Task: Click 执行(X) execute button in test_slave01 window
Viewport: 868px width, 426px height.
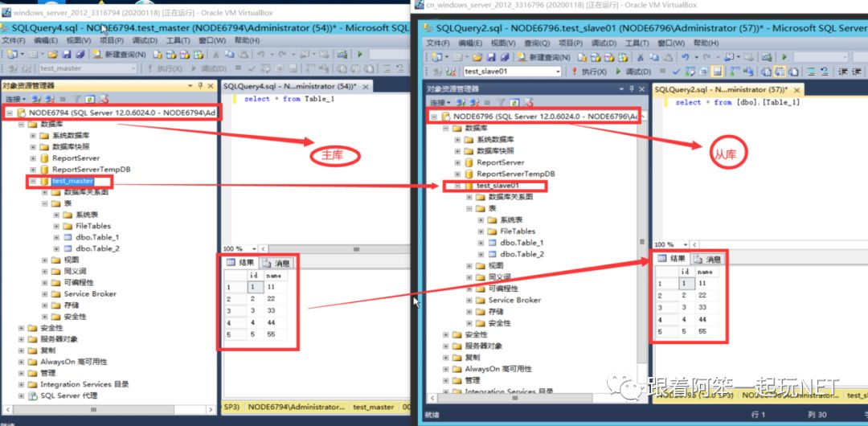Action: (590, 72)
